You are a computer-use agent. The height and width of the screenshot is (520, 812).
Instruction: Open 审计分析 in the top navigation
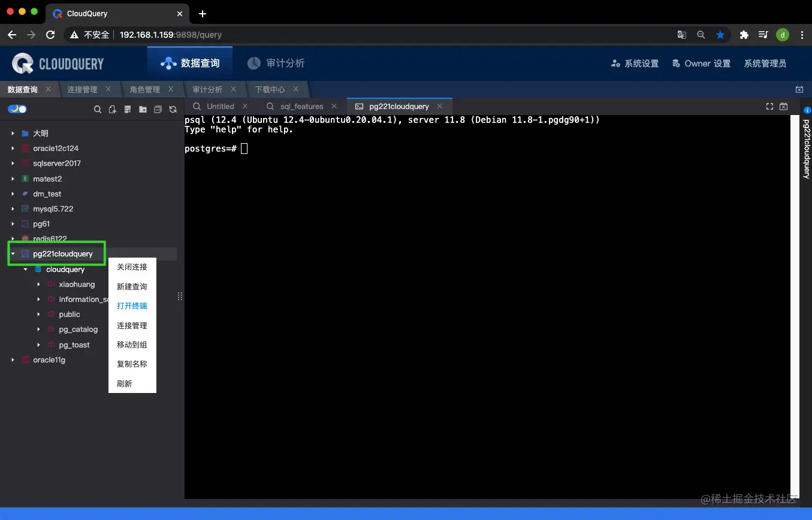click(276, 63)
